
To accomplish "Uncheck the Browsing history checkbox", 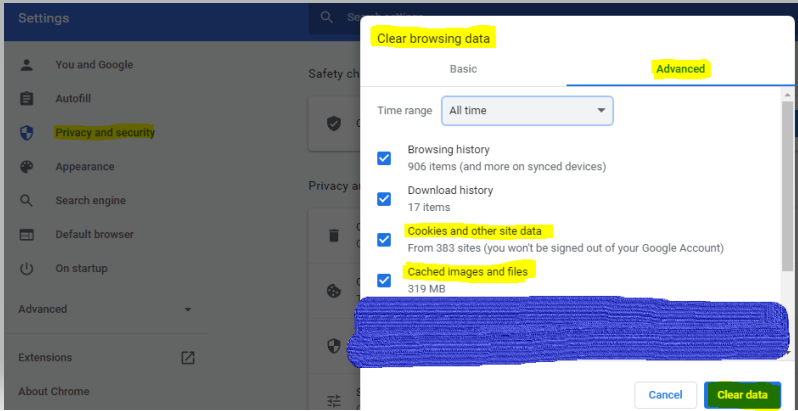I will [384, 158].
